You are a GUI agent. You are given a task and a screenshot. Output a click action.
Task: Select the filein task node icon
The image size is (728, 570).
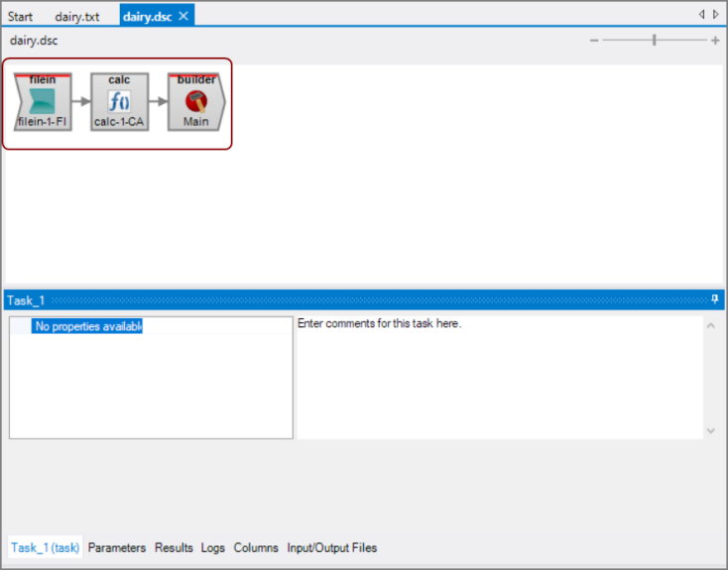coord(43,101)
